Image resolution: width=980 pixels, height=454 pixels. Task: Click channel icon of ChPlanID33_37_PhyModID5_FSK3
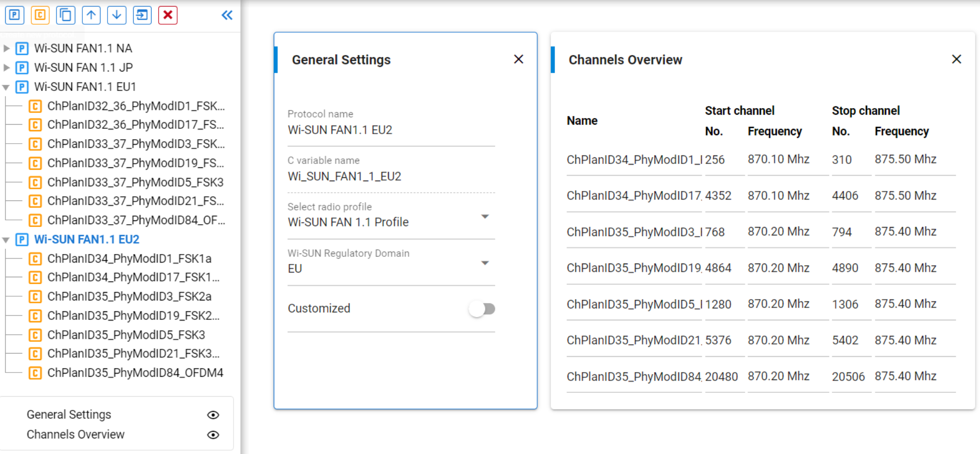[35, 182]
